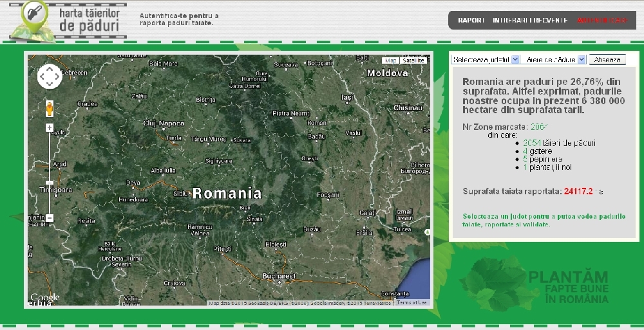Zoom in with the plus button
The height and width of the screenshot is (330, 644).
[50, 127]
